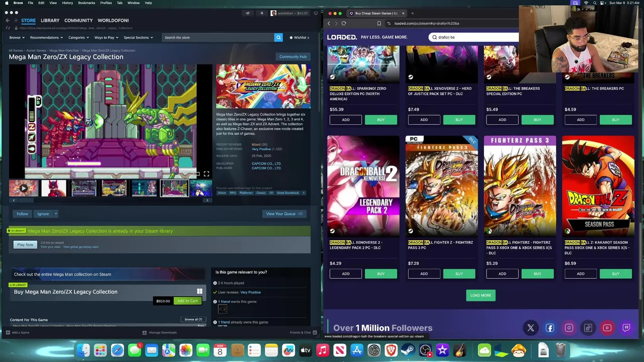
Task: Expand screenshot viewer to fullscreen on Steam
Action: point(206,174)
